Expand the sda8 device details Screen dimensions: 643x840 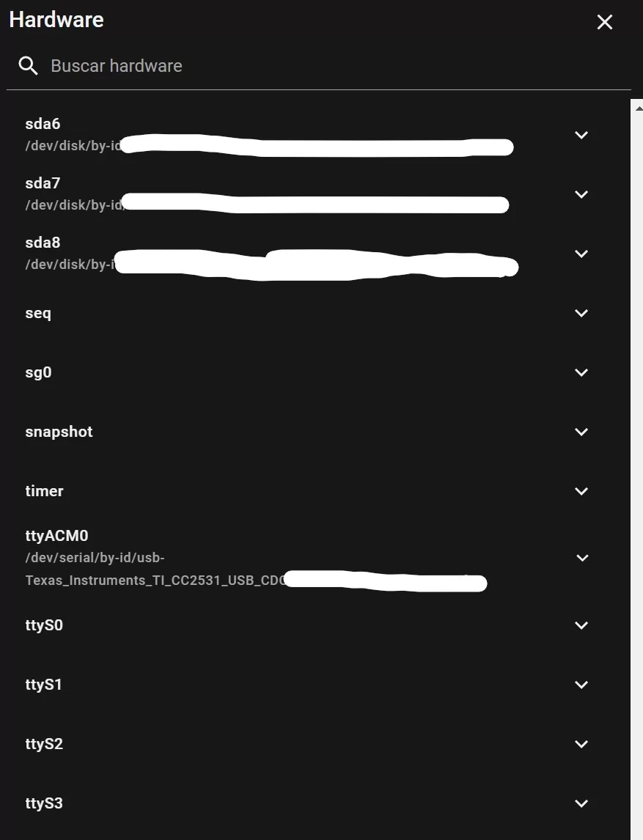(581, 254)
